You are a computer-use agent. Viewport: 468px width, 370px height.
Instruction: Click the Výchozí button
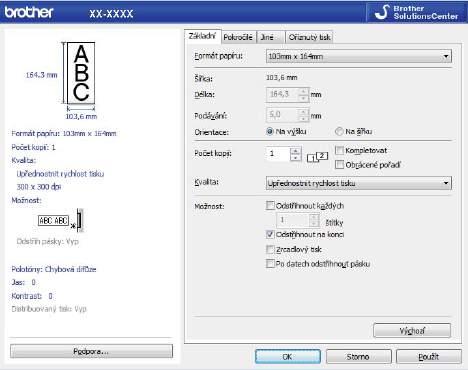click(412, 331)
